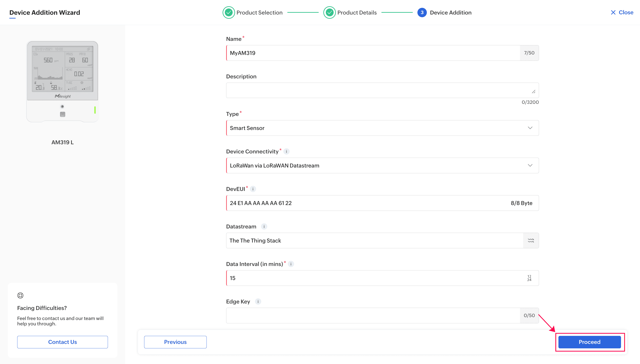Go back using the Previous button

[x=175, y=342]
